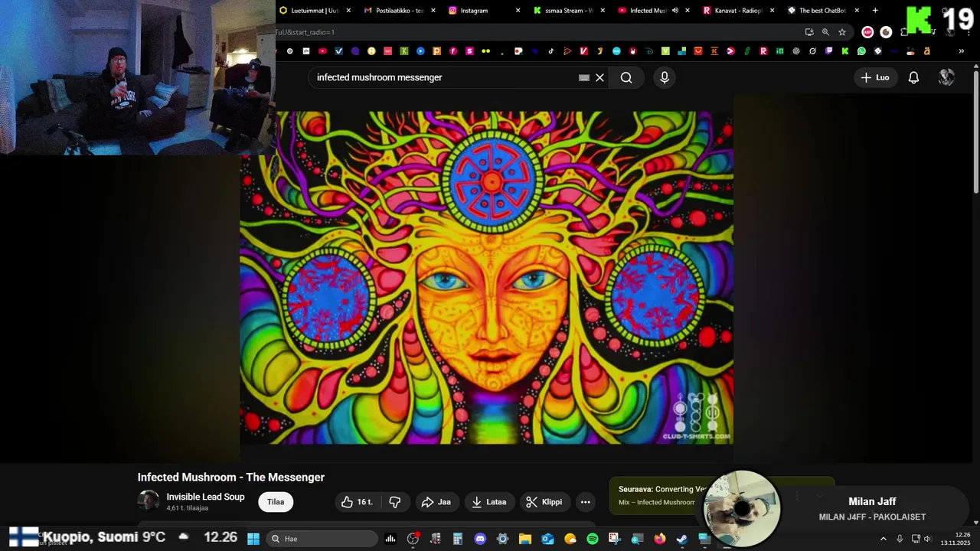Click the Hae taskbar search box
The image size is (980, 551).
click(322, 539)
